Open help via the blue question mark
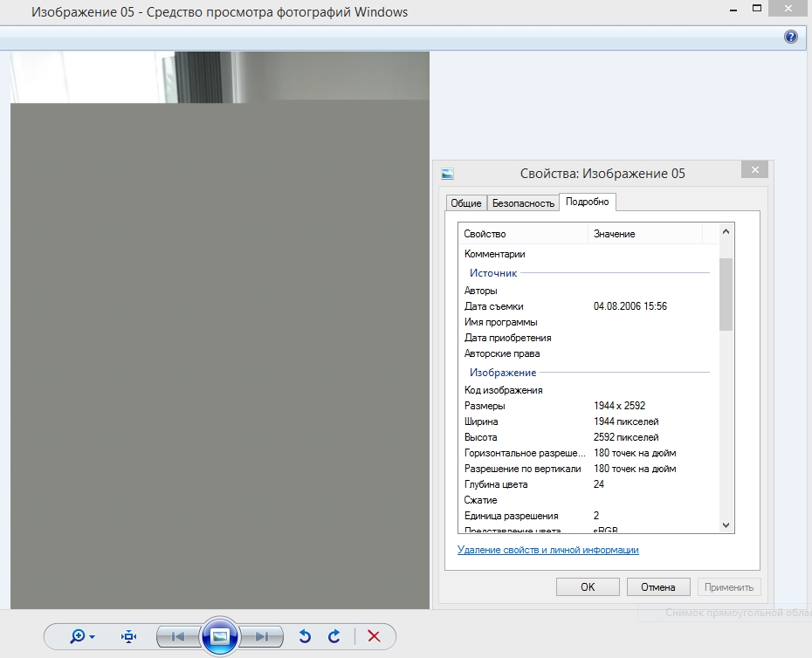 791,37
